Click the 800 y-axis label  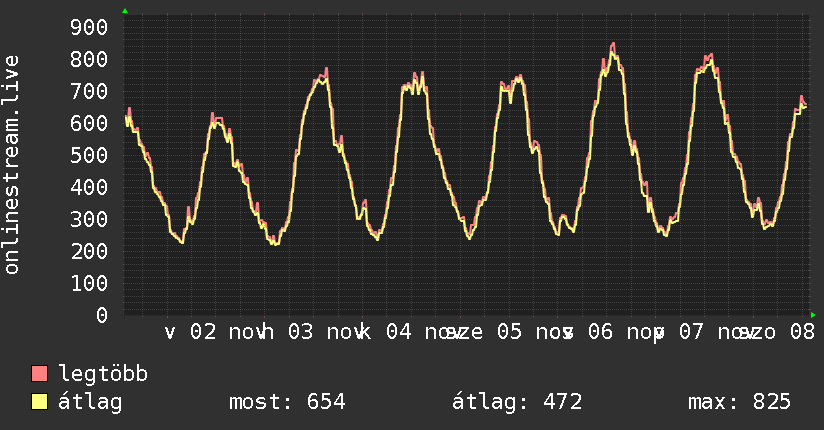[x=89, y=59]
